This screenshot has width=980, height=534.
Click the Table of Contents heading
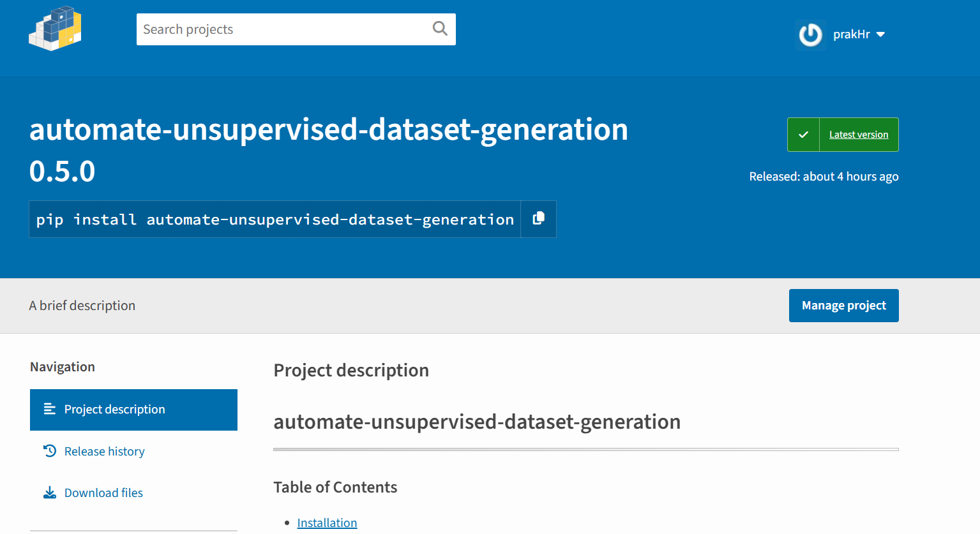coord(335,487)
